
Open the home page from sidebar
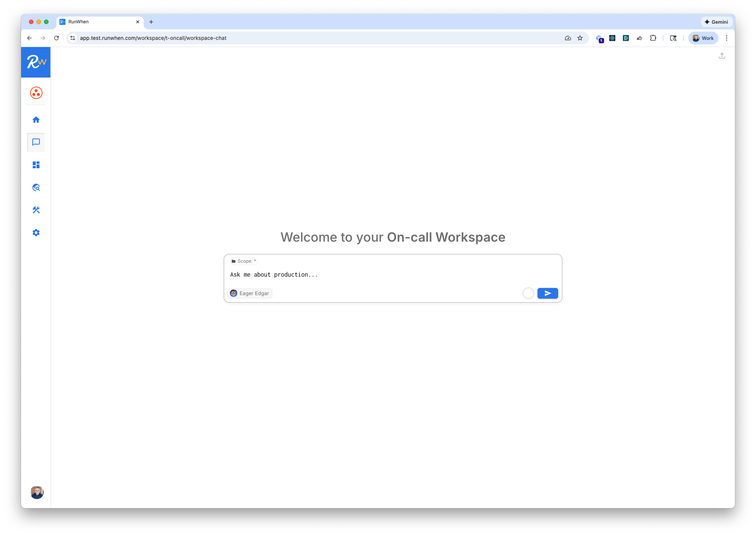coord(36,120)
